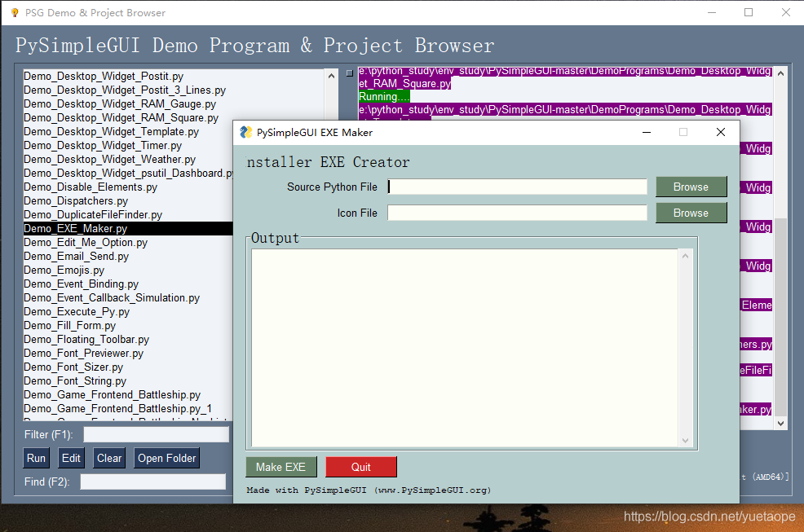Viewport: 804px width, 532px height.
Task: Click inside the Output text area
Action: [465, 348]
